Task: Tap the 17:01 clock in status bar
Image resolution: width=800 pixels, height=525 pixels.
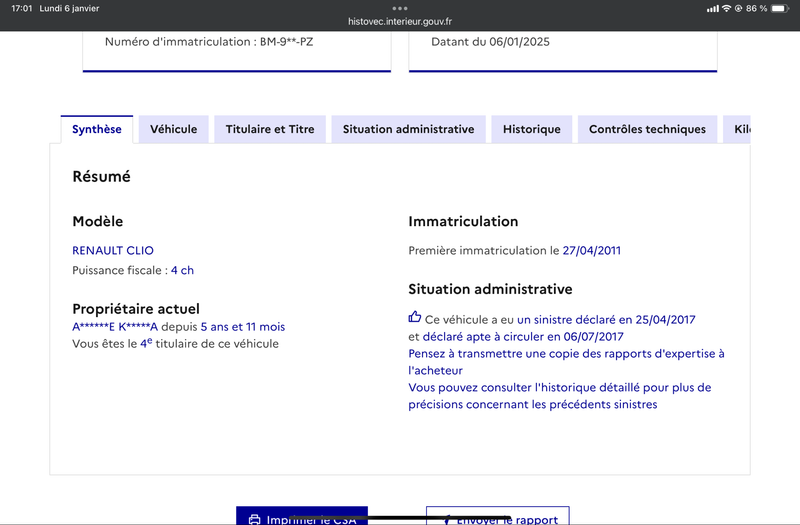Action: click(x=21, y=8)
